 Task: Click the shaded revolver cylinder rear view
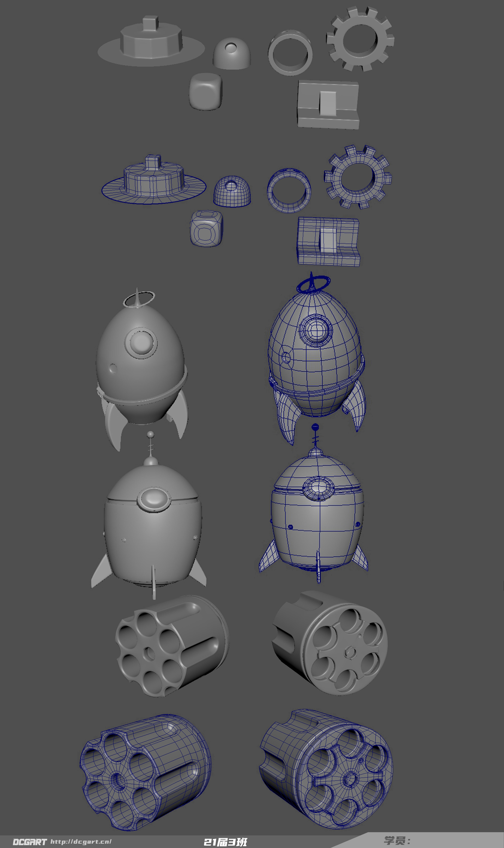329,643
